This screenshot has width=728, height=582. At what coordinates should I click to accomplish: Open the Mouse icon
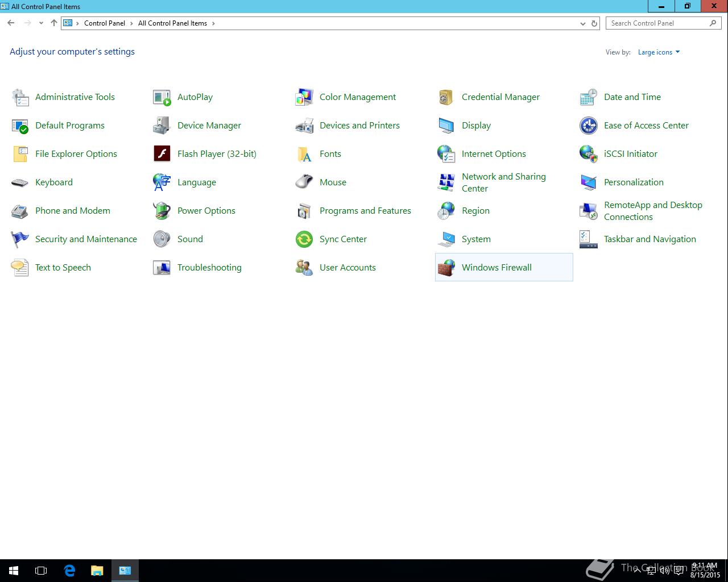click(x=304, y=182)
